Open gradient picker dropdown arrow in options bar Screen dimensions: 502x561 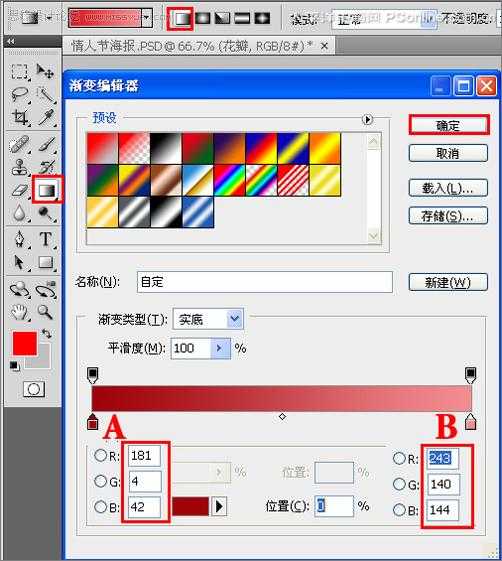(x=147, y=18)
